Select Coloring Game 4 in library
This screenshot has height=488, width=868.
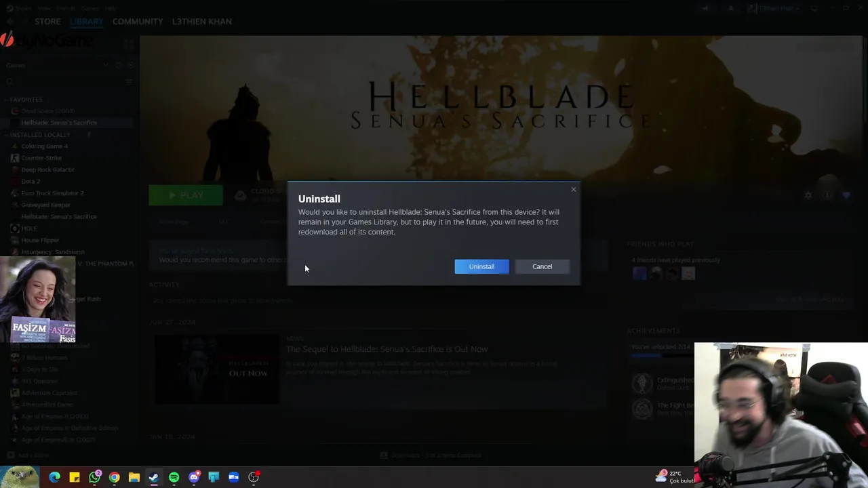(x=44, y=146)
